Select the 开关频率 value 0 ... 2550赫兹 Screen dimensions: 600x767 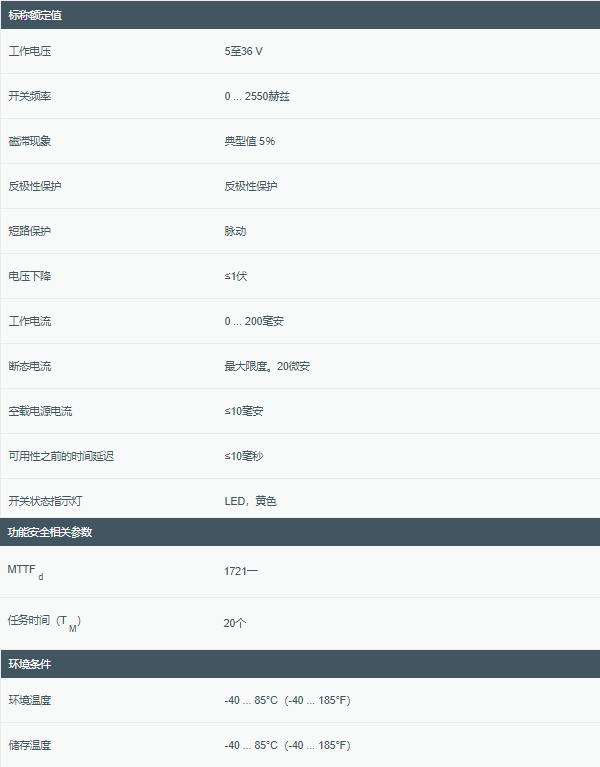(258, 96)
